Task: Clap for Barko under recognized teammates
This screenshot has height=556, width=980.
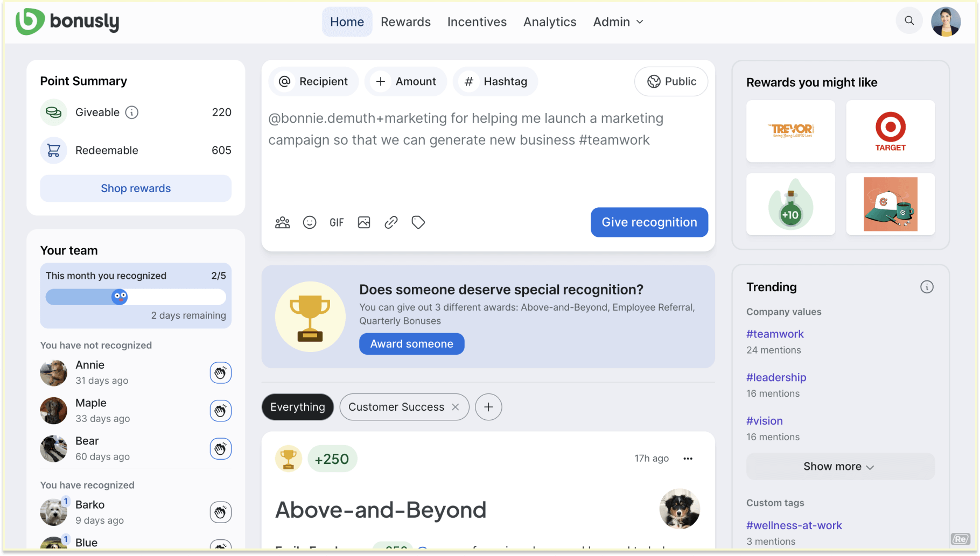Action: (x=220, y=512)
